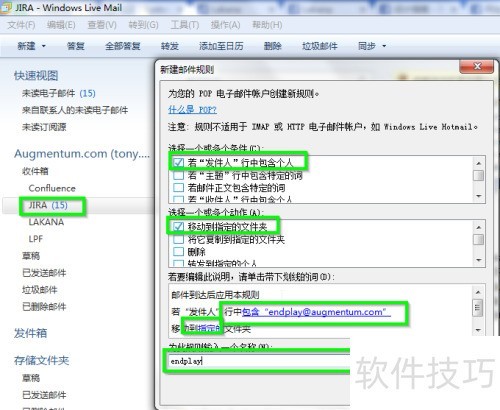Click the Windows Live Mail title icon
Screen dimensions: 500x410
coord(6,7)
